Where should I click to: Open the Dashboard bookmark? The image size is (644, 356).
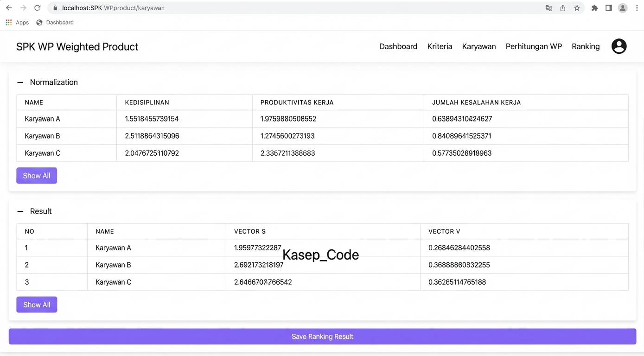[55, 22]
